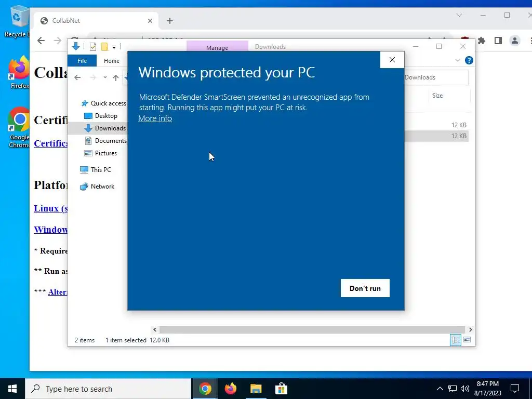The width and height of the screenshot is (532, 399).
Task: Click the selected file's 12 KB size
Action: 459,136
